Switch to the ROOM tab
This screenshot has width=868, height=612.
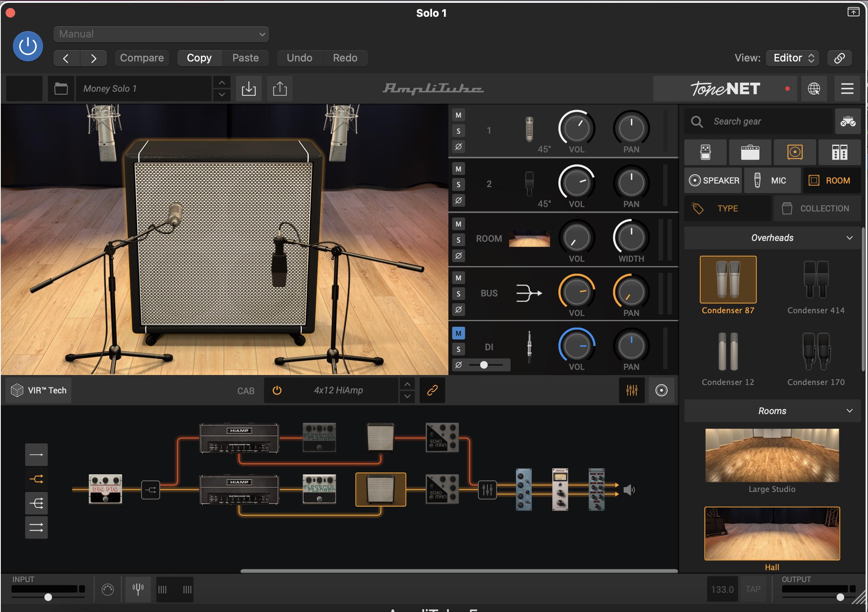831,180
